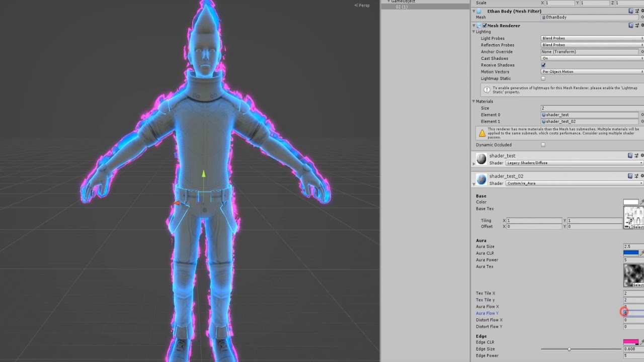This screenshot has height=362, width=644.
Task: Select the red X-axis move gizmo arrow
Action: point(177,203)
